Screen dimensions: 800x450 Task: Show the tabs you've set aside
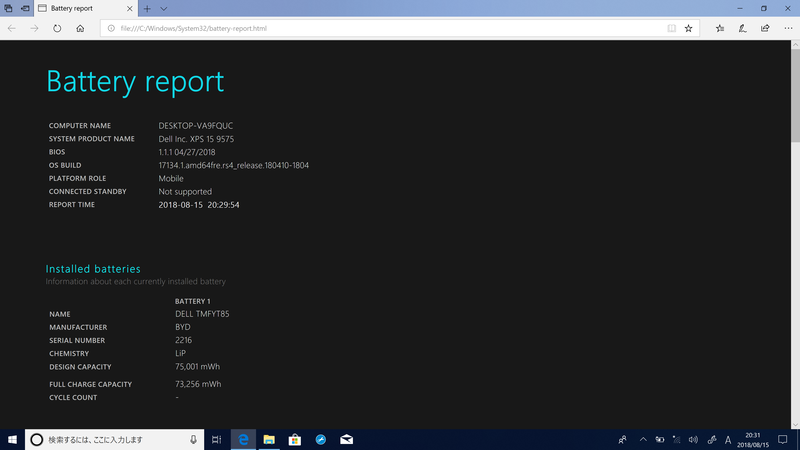point(8,8)
